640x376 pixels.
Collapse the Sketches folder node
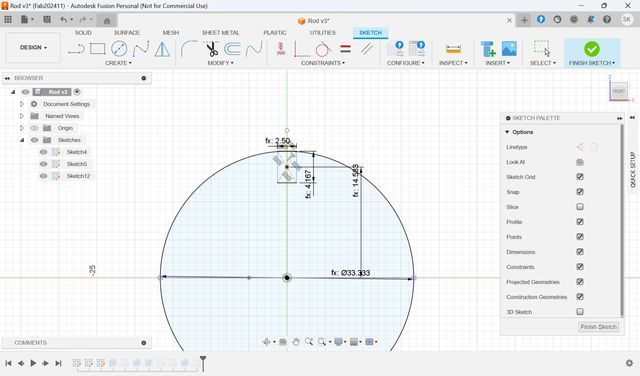[22, 140]
